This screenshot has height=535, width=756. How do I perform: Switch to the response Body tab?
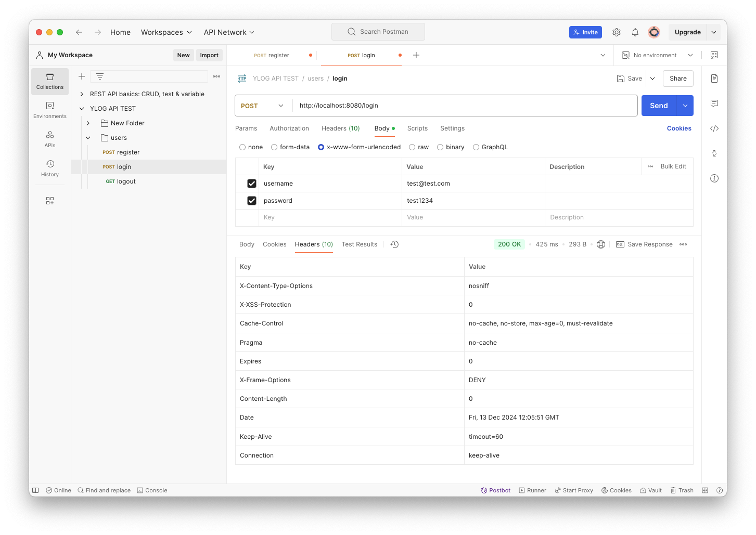coord(247,244)
